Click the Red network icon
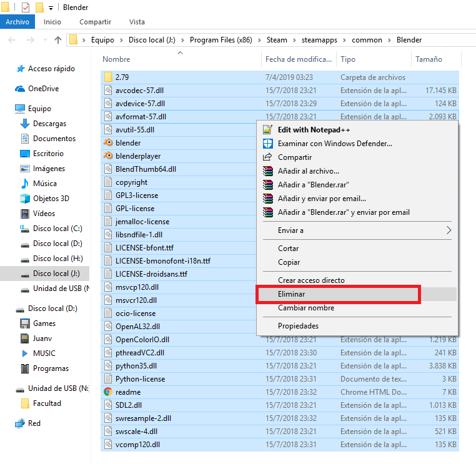 point(20,423)
